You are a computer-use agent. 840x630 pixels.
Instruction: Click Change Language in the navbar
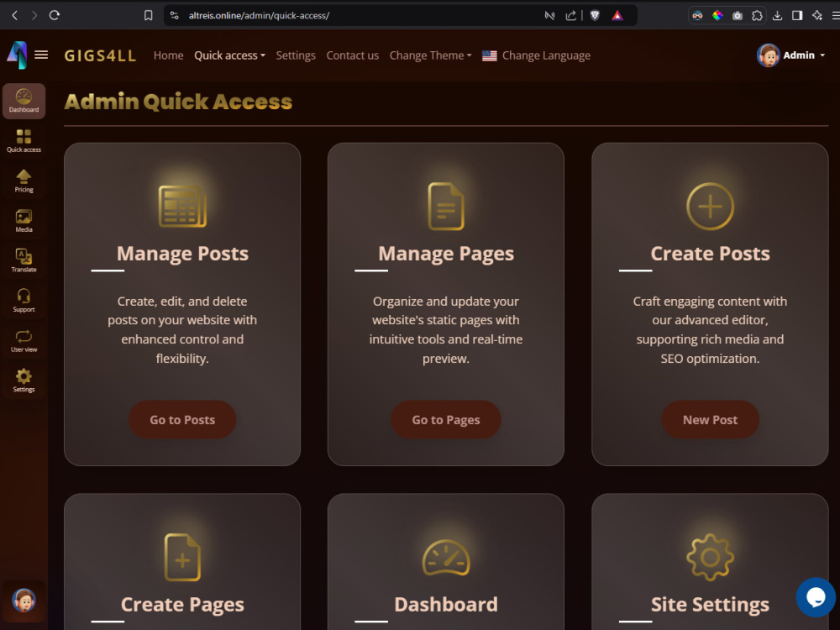click(546, 55)
